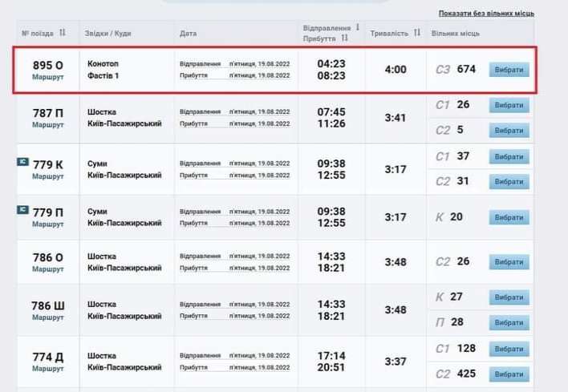
Task: Choose С1 26 seats on train 787 П
Action: click(x=509, y=105)
